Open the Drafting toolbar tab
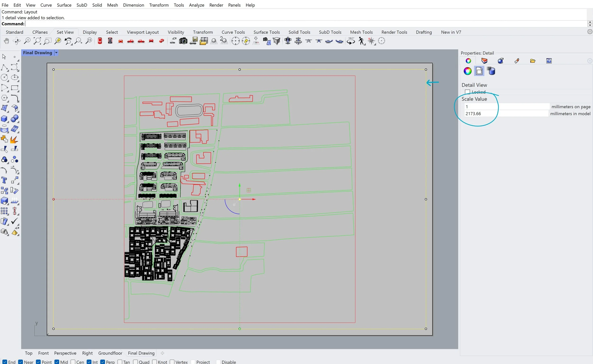Viewport: 593px width, 364px height. click(424, 32)
